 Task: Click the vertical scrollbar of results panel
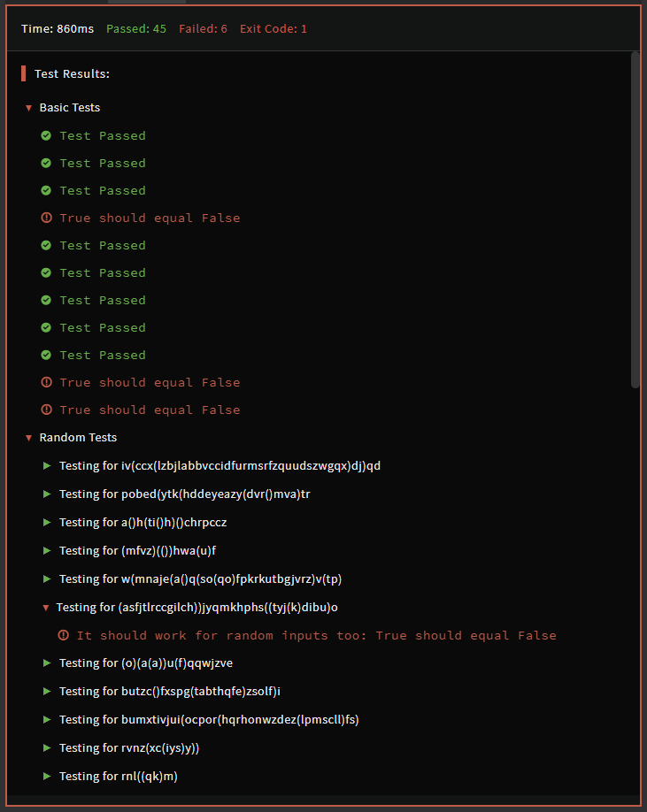coord(635,219)
